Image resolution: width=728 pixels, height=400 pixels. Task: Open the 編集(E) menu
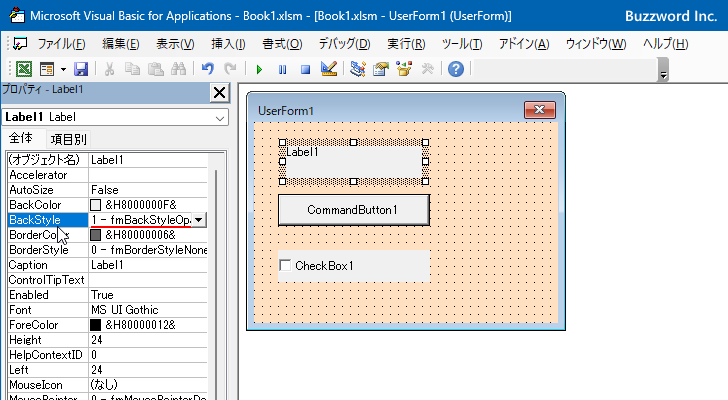[x=121, y=44]
